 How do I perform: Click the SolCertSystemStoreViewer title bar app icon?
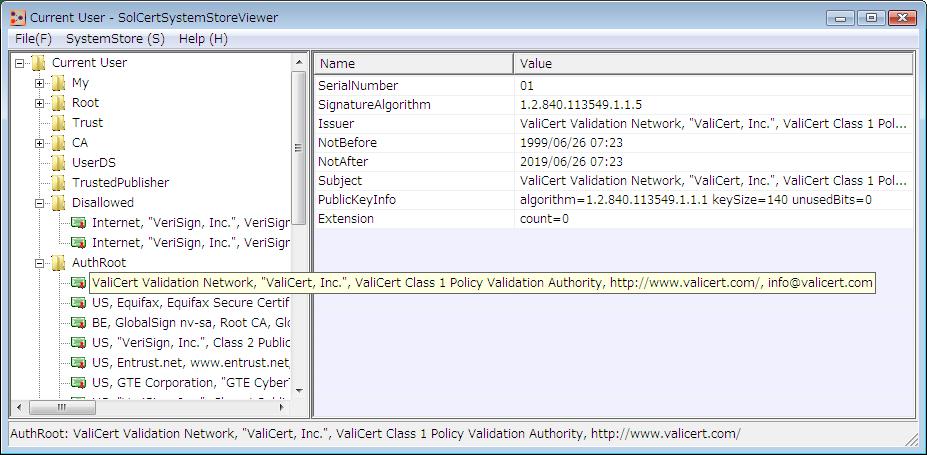point(18,18)
